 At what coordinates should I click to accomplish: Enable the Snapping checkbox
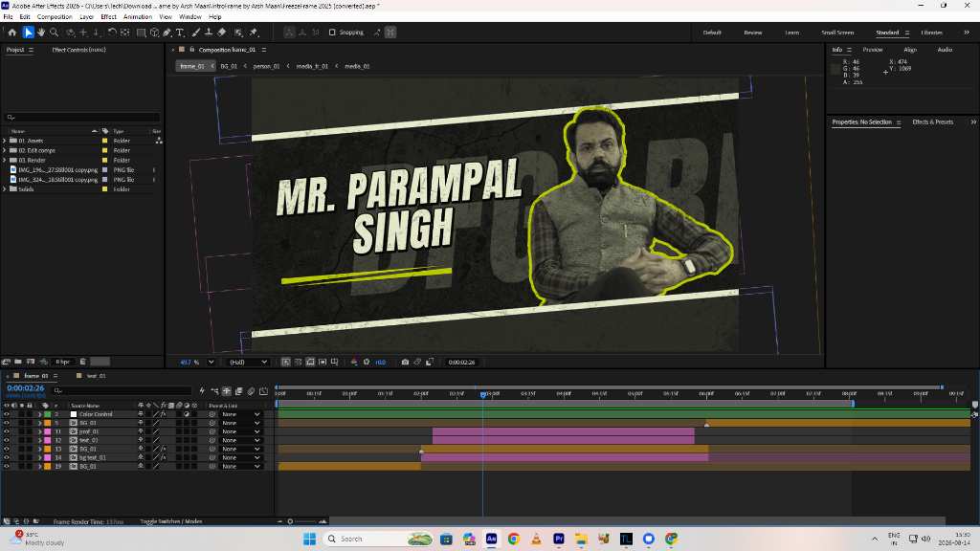[332, 33]
